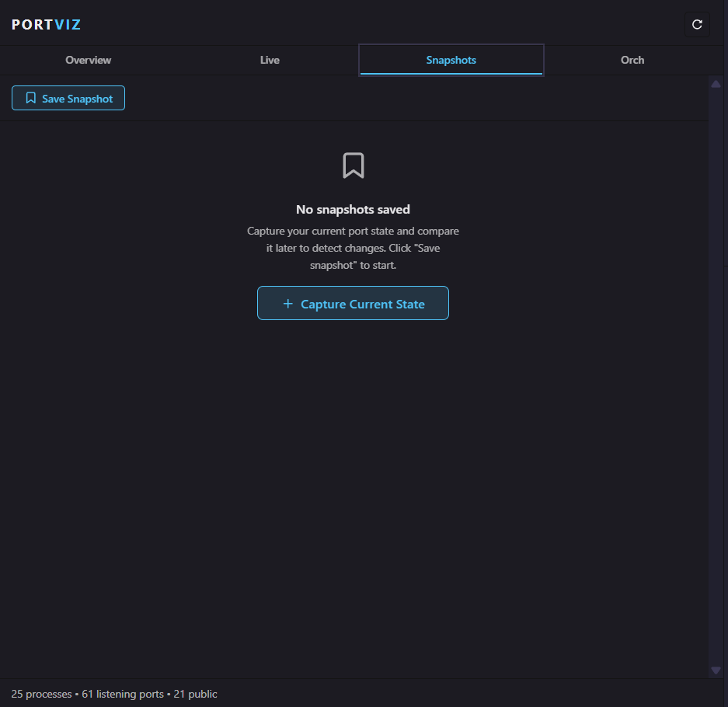This screenshot has height=707, width=728.
Task: Click the large bookmark icon in empty state
Action: tap(354, 165)
